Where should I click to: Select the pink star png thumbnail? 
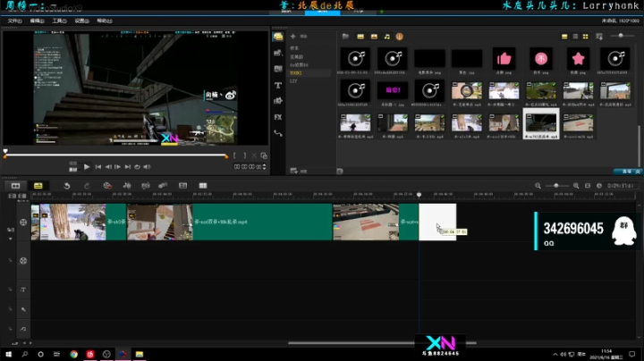(x=578, y=60)
